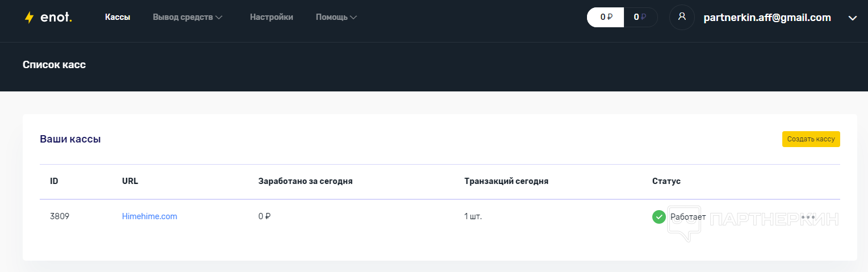
Task: Click the URL column header
Action: (130, 182)
